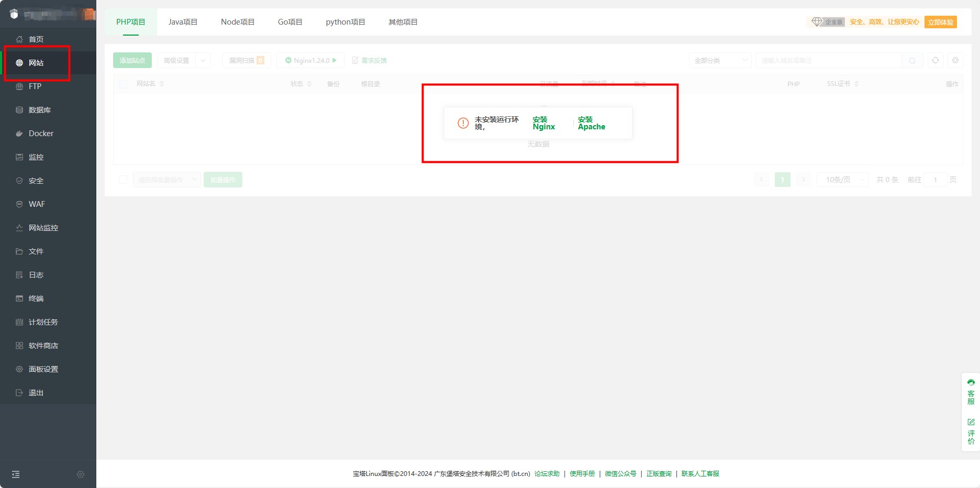
Task: Open the 数据库 database icon
Action: [19, 110]
